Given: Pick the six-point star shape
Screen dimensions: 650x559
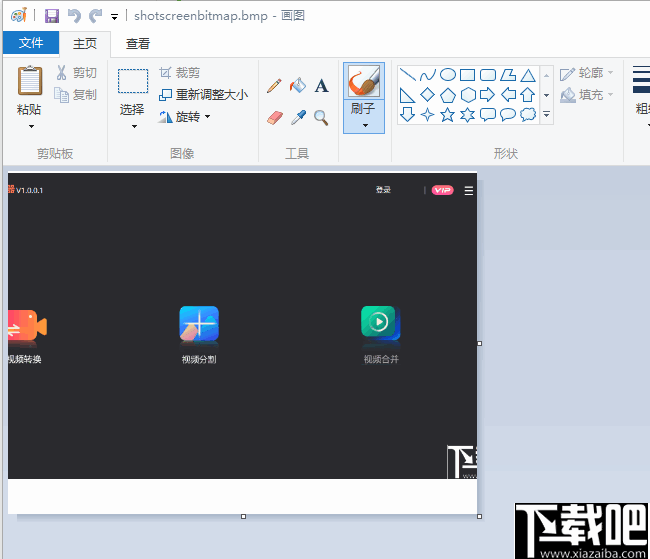Looking at the screenshot, I should (x=468, y=114).
